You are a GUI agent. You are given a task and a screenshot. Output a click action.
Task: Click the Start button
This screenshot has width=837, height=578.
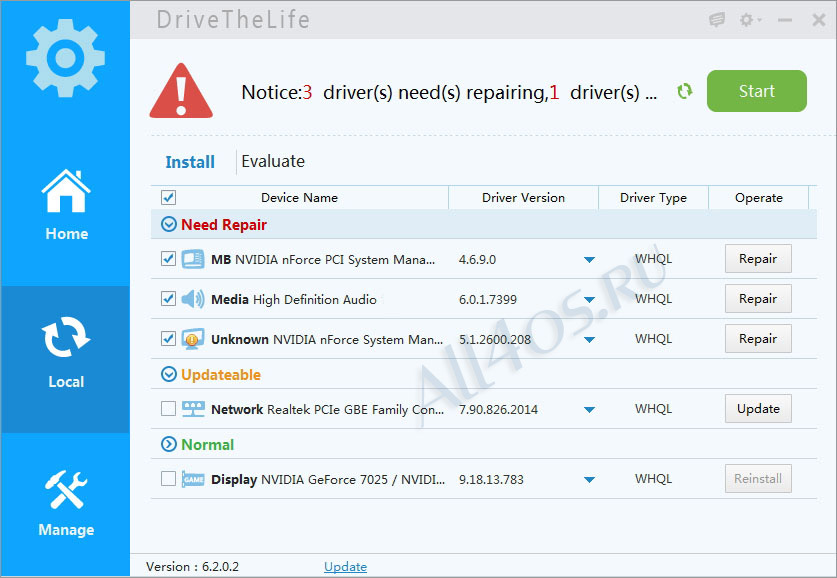(756, 91)
